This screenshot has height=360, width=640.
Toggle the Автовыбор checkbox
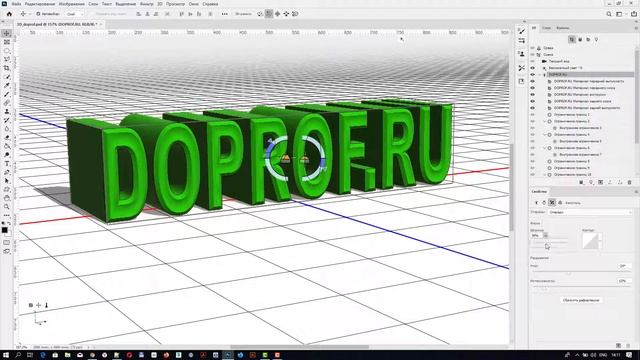[x=38, y=14]
